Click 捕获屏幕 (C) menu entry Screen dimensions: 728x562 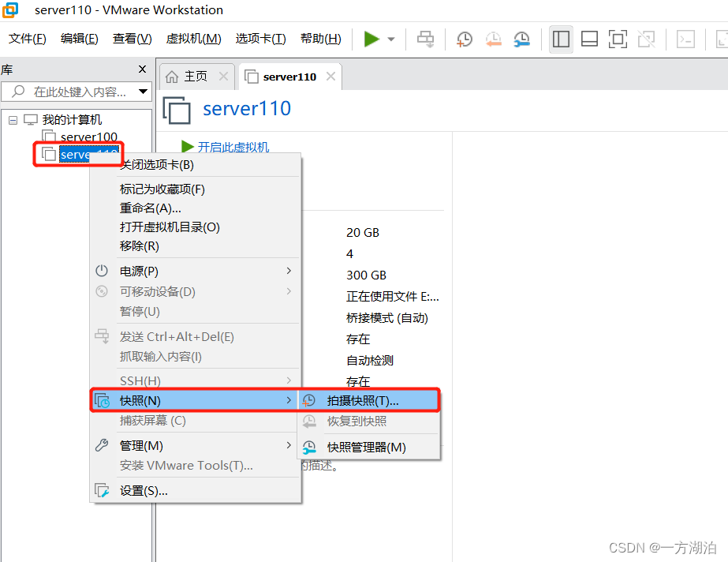pyautogui.click(x=196, y=421)
